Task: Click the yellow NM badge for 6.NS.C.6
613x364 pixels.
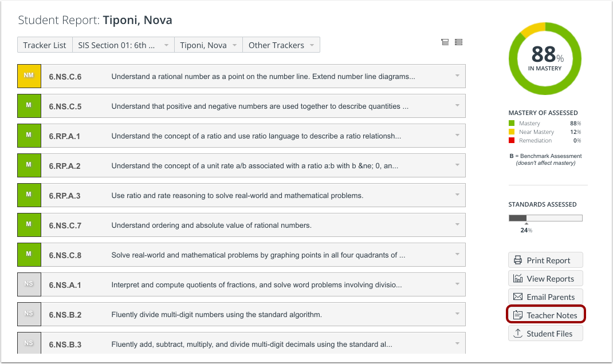Action: pos(29,76)
